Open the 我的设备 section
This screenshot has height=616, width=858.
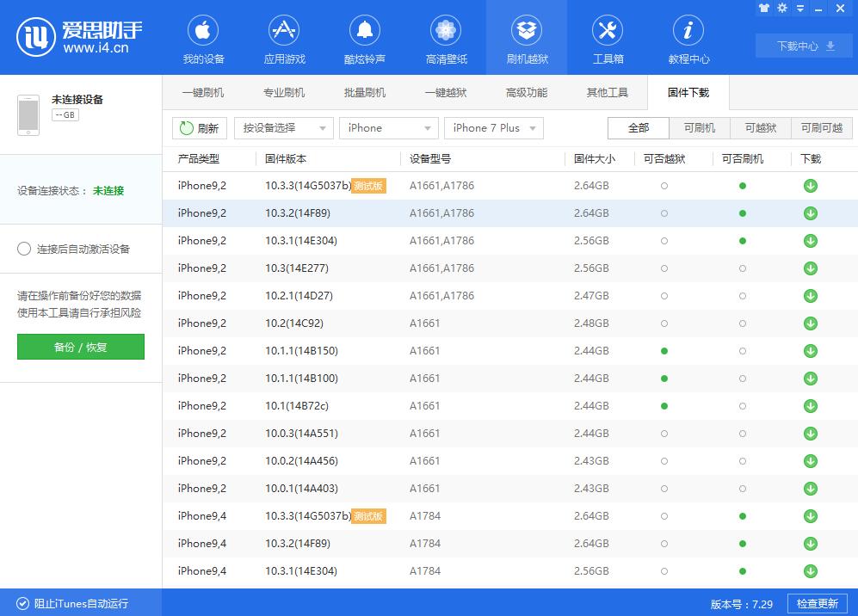[x=202, y=38]
